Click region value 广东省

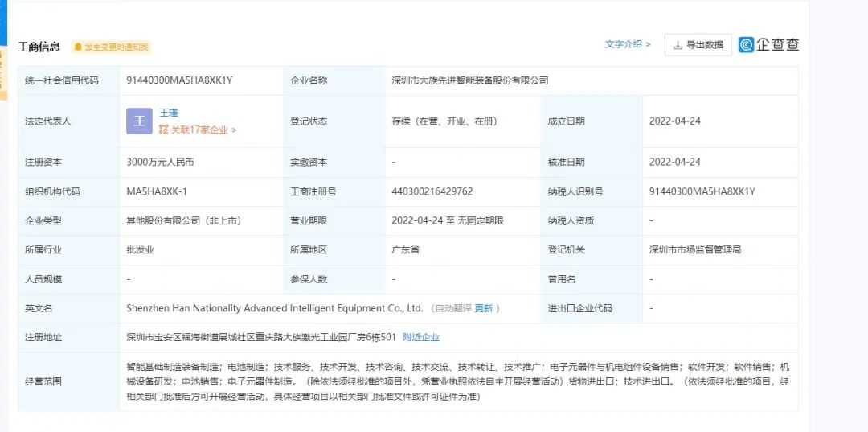click(x=405, y=249)
